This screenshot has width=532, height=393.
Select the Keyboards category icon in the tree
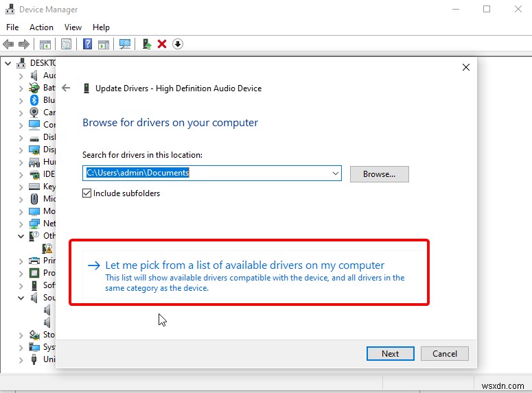pos(34,187)
